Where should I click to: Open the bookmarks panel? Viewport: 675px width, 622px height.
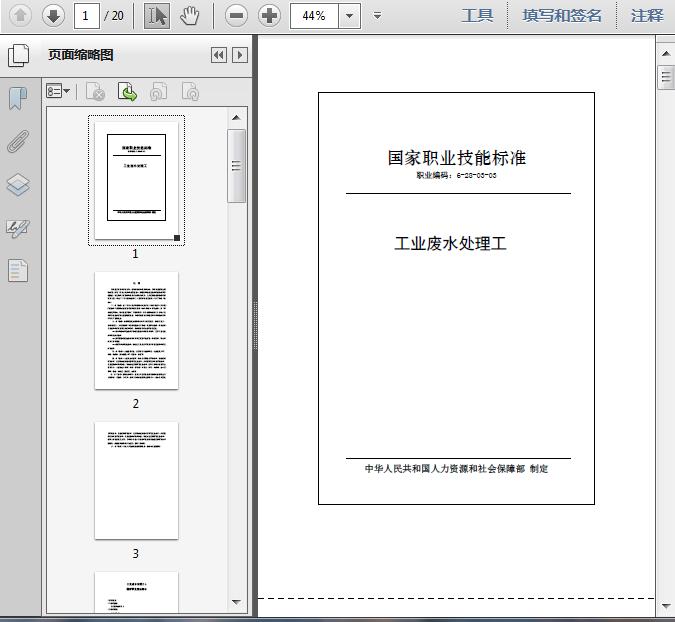coord(18,99)
